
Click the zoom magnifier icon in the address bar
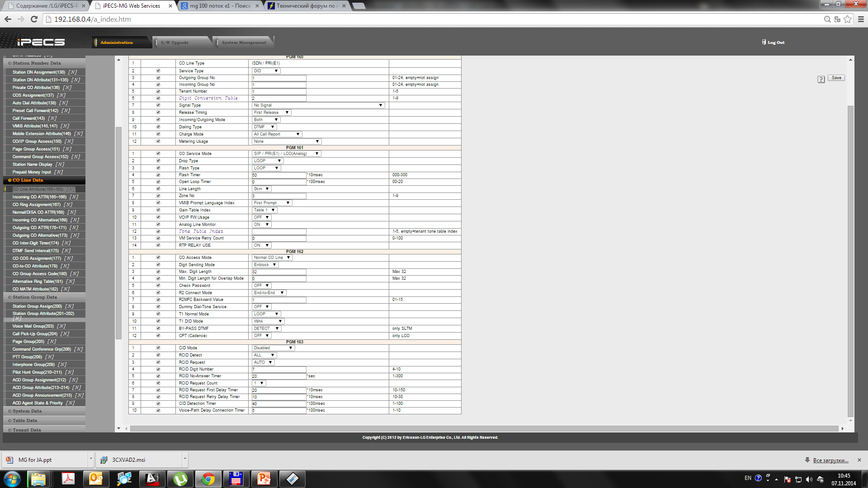click(x=827, y=19)
